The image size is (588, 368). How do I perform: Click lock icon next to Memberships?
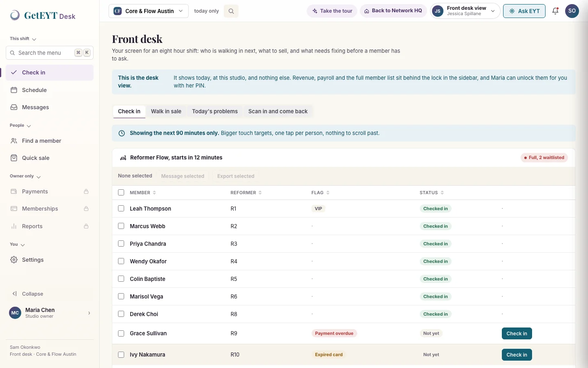click(86, 209)
